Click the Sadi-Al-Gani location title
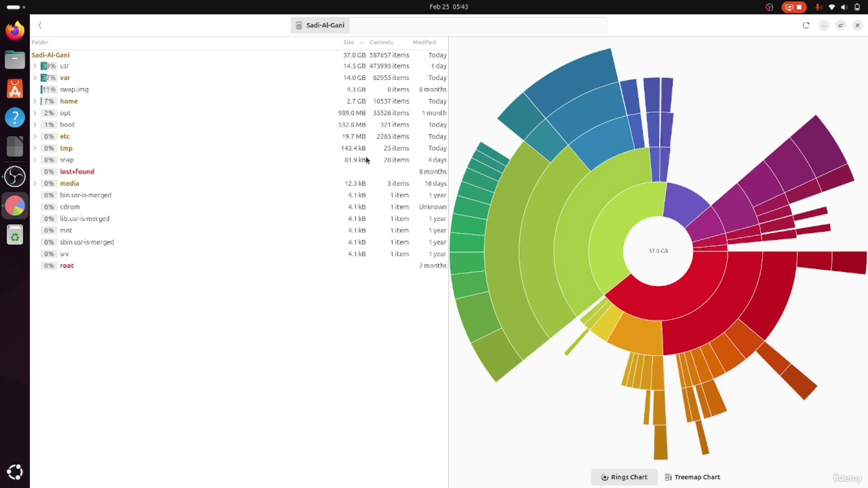This screenshot has width=868, height=488. (320, 25)
